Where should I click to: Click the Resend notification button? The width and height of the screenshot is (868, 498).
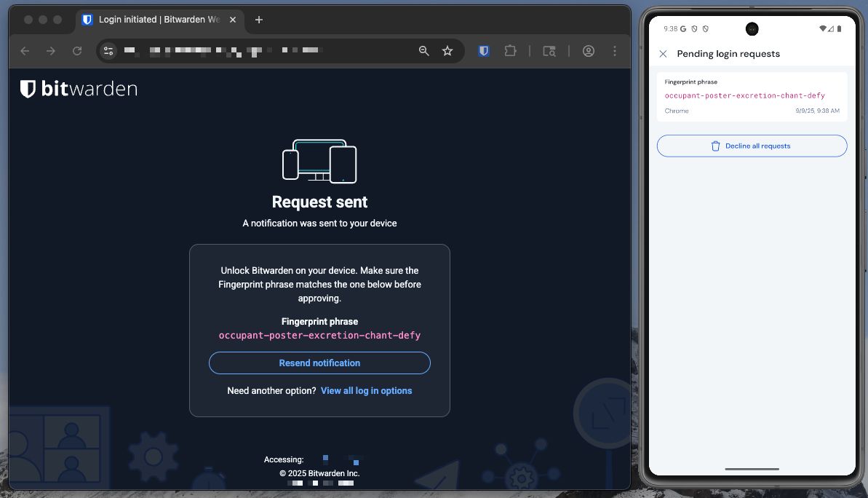(x=319, y=363)
